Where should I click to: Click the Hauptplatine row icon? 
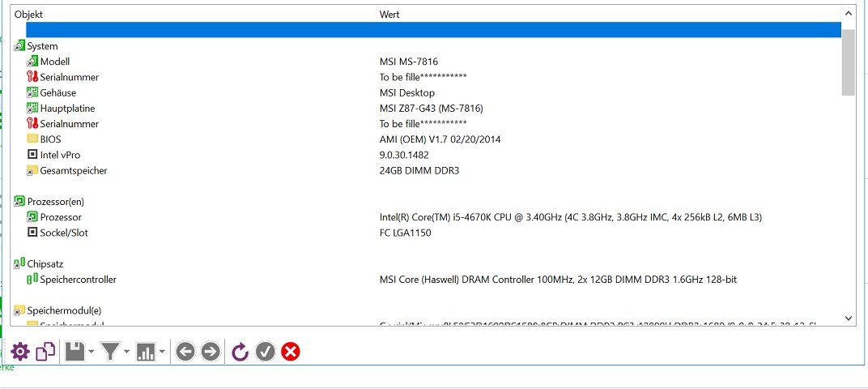coord(32,108)
